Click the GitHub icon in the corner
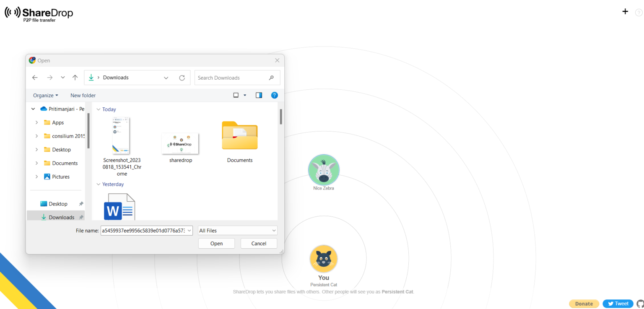This screenshot has width=644, height=309. point(641,303)
